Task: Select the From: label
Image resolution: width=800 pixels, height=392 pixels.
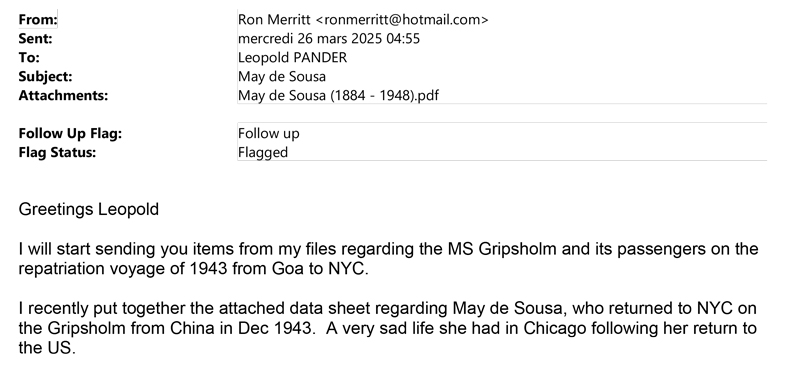Action: (x=38, y=19)
